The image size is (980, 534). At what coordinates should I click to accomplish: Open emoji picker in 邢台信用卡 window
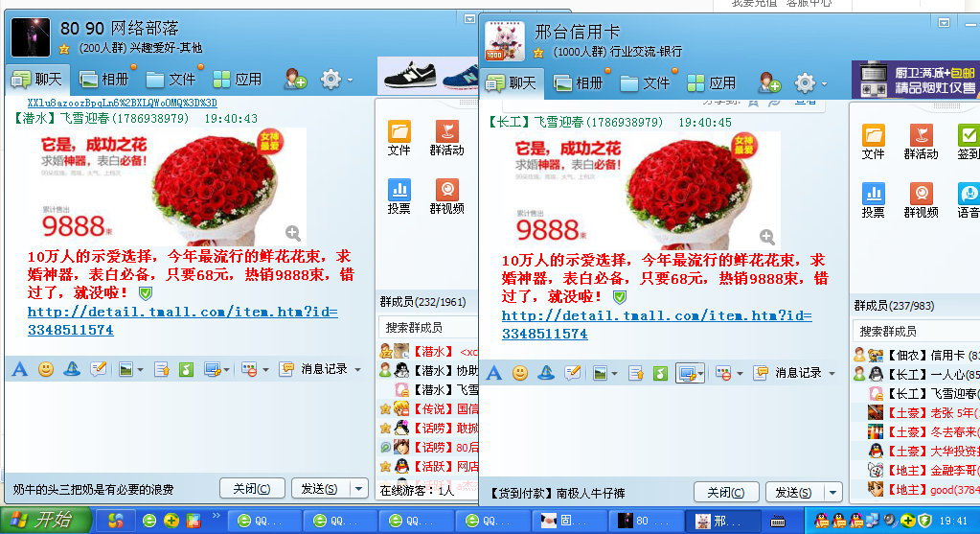520,373
